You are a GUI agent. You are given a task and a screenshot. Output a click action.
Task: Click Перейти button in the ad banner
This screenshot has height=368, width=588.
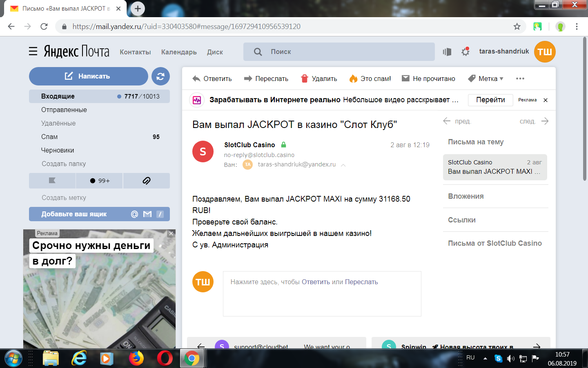(x=490, y=100)
